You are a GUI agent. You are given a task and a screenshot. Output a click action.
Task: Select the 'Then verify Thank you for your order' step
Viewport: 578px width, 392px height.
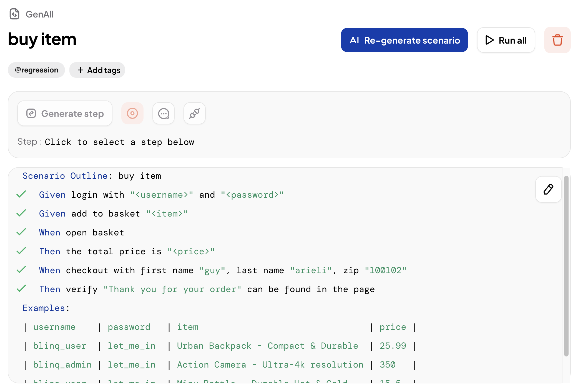207,289
